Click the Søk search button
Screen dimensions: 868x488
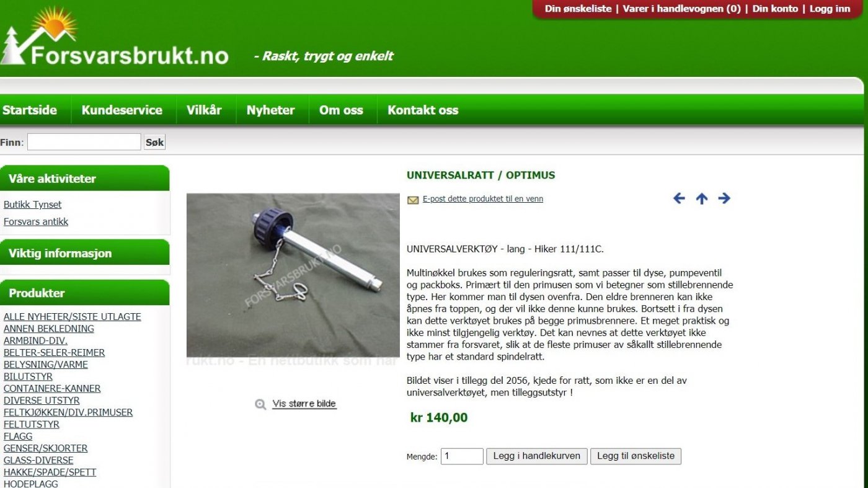coord(154,142)
